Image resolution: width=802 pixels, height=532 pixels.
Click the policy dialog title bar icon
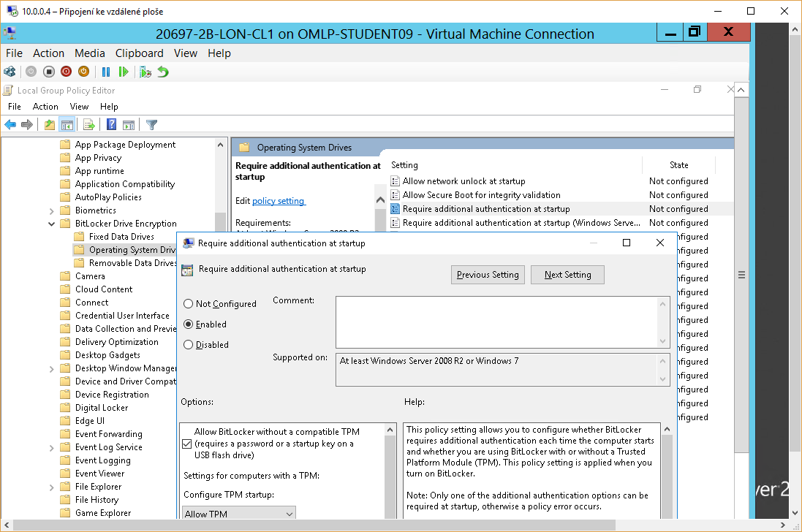pos(188,243)
